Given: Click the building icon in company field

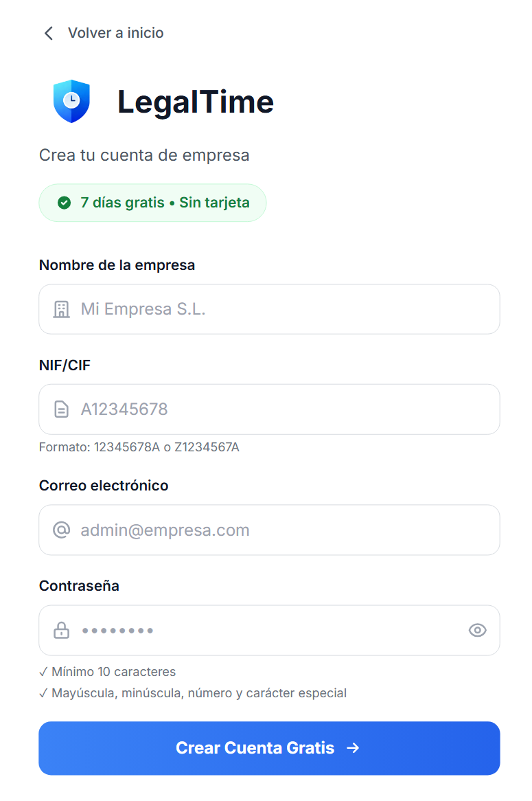Looking at the screenshot, I should coord(62,310).
